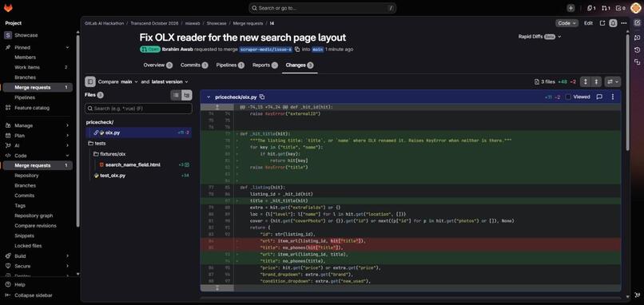Expand diff lines below at bottom of olx.py
Screen dimensions: 644x305
[x=217, y=288]
